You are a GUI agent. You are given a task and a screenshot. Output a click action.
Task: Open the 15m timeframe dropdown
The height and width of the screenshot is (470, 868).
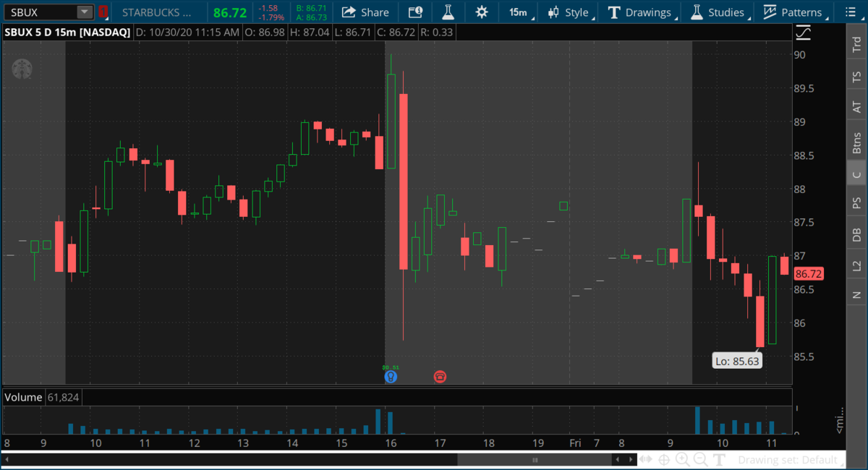coord(519,12)
